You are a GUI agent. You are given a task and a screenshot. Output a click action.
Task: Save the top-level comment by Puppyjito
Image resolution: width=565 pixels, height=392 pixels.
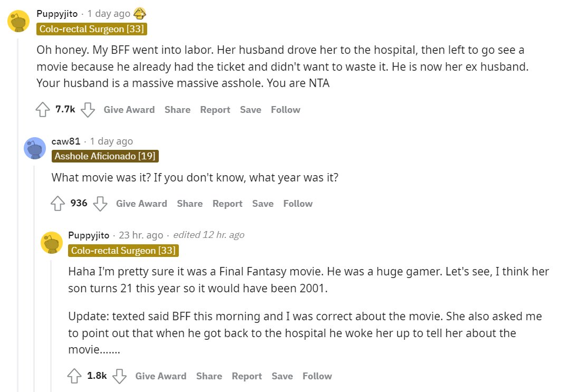pos(251,110)
